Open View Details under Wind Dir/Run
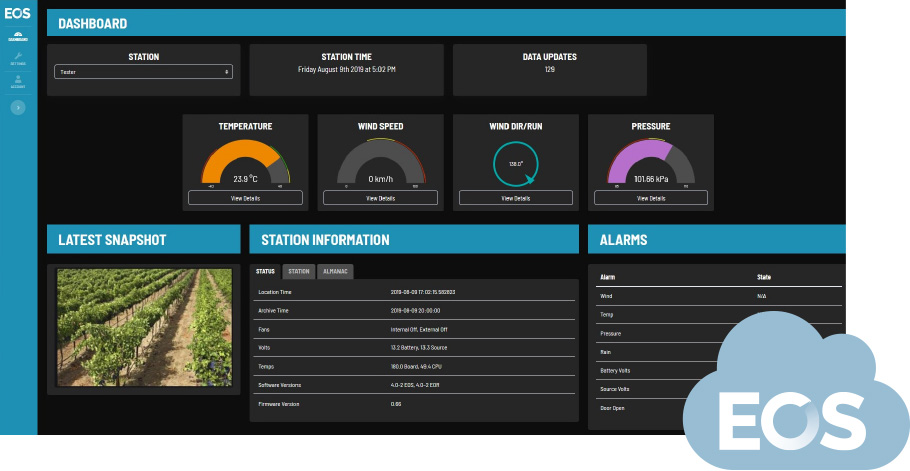The height and width of the screenshot is (471, 910). pos(516,198)
